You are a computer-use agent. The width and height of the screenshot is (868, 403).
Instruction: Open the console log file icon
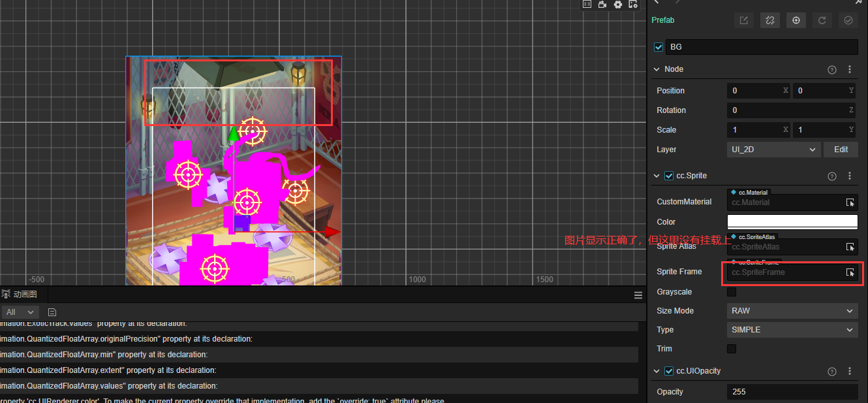pos(52,312)
